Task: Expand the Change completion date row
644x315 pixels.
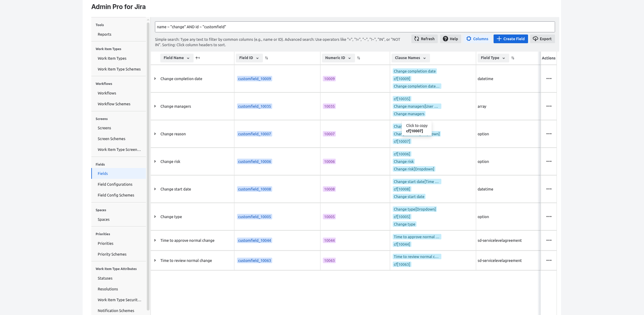Action: pos(155,79)
